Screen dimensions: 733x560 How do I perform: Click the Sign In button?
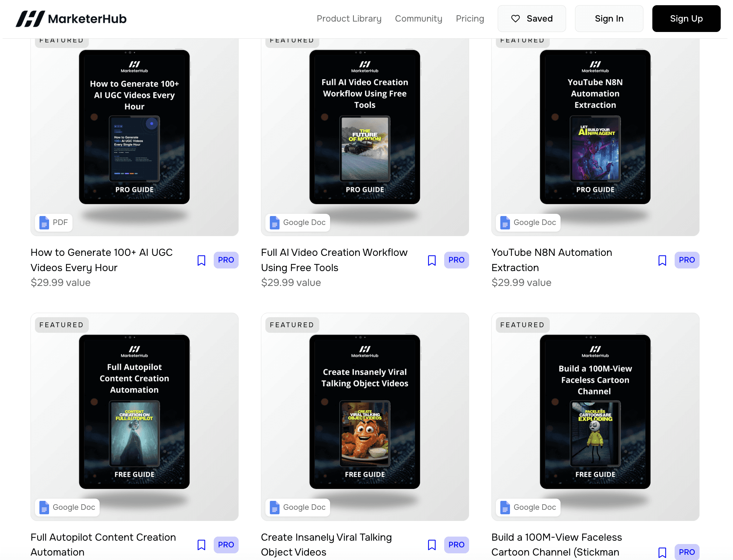tap(609, 19)
